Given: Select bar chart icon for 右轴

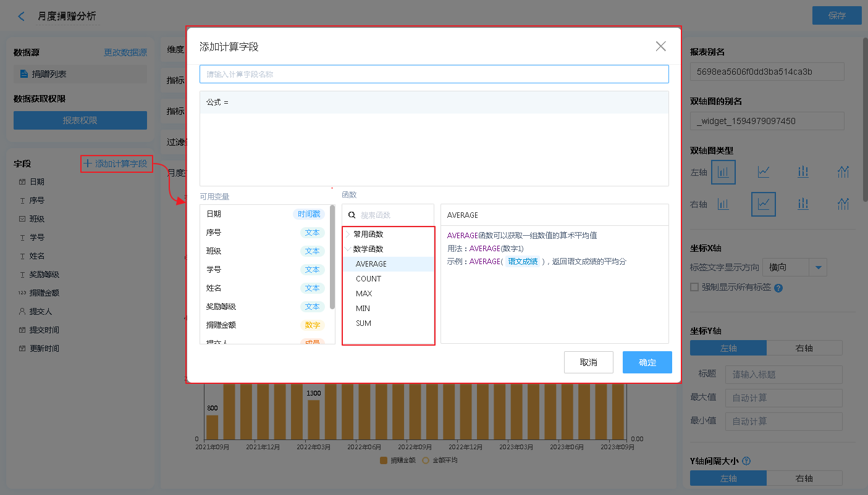Looking at the screenshot, I should (x=723, y=204).
